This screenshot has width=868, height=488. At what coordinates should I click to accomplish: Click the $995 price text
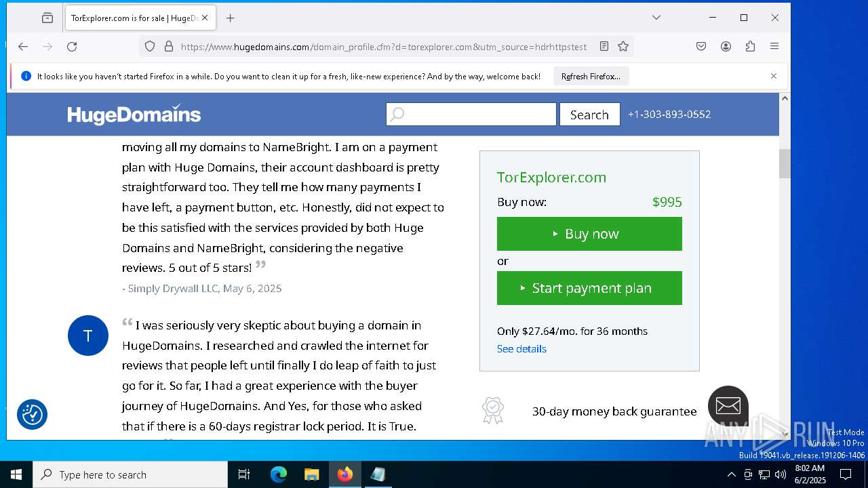point(667,202)
